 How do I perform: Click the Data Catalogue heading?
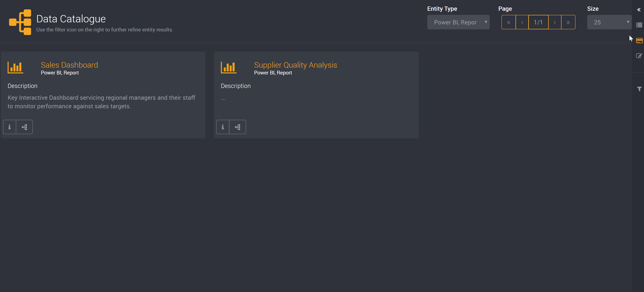(71, 19)
